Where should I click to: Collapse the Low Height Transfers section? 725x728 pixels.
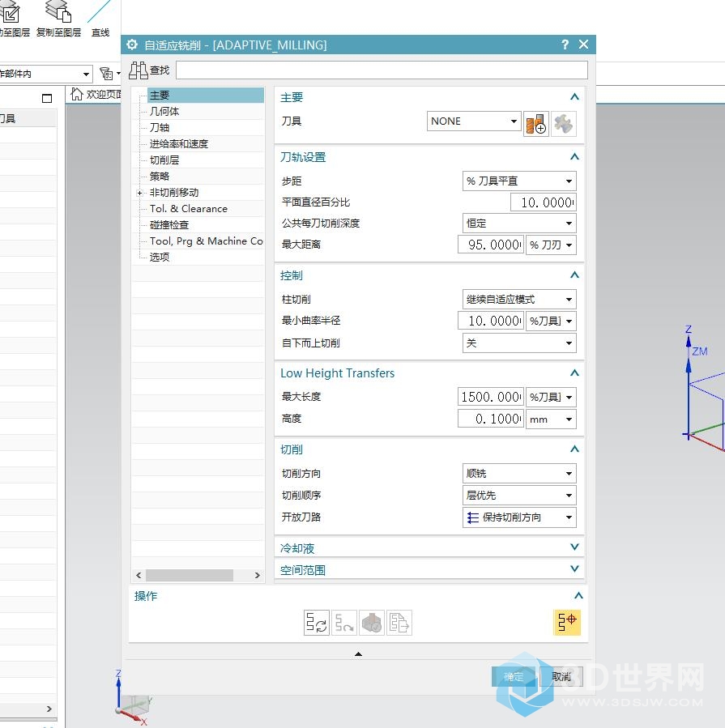[x=574, y=373]
